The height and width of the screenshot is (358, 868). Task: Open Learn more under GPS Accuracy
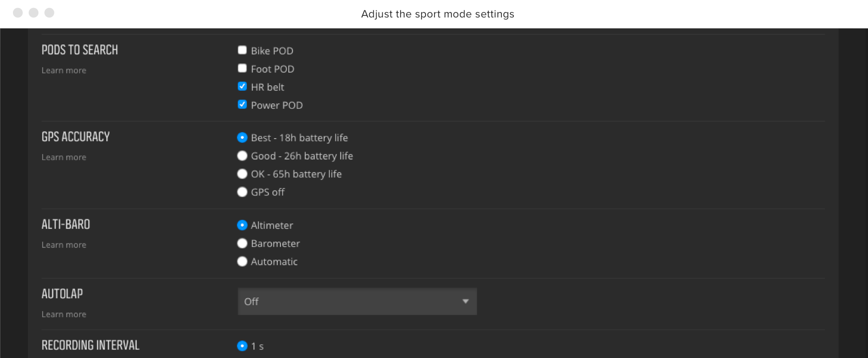point(64,157)
